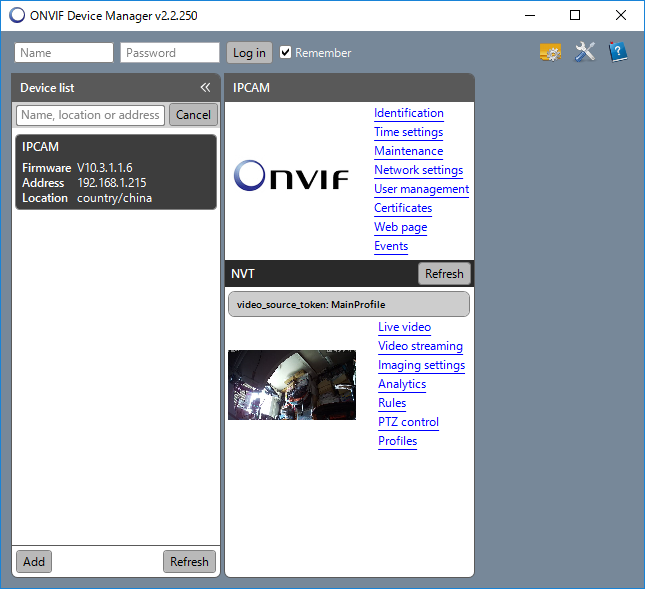Open the blue help book icon

(618, 52)
